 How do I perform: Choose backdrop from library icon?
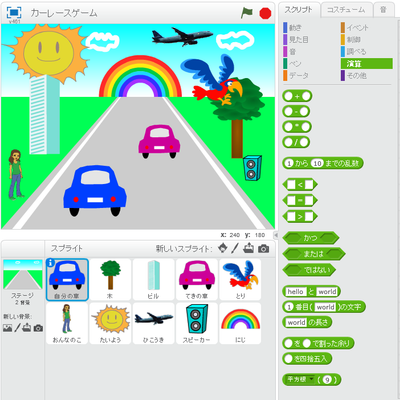[x=7, y=328]
